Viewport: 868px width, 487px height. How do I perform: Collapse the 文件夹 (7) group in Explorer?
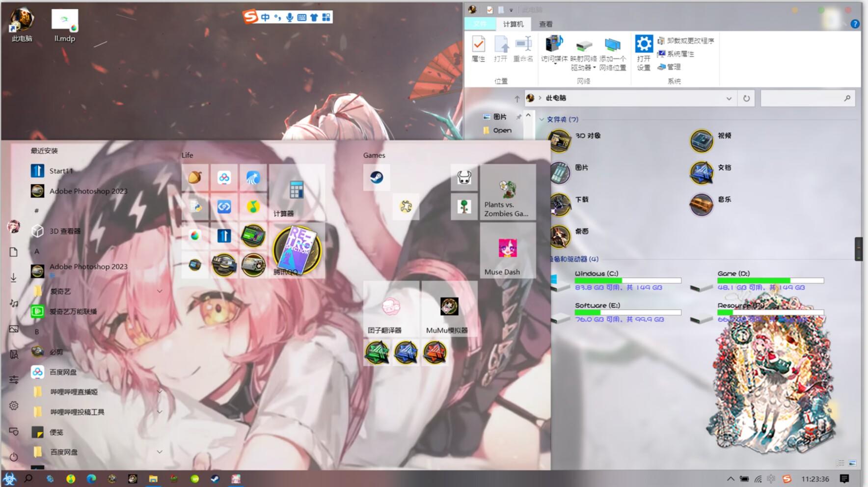[542, 119]
